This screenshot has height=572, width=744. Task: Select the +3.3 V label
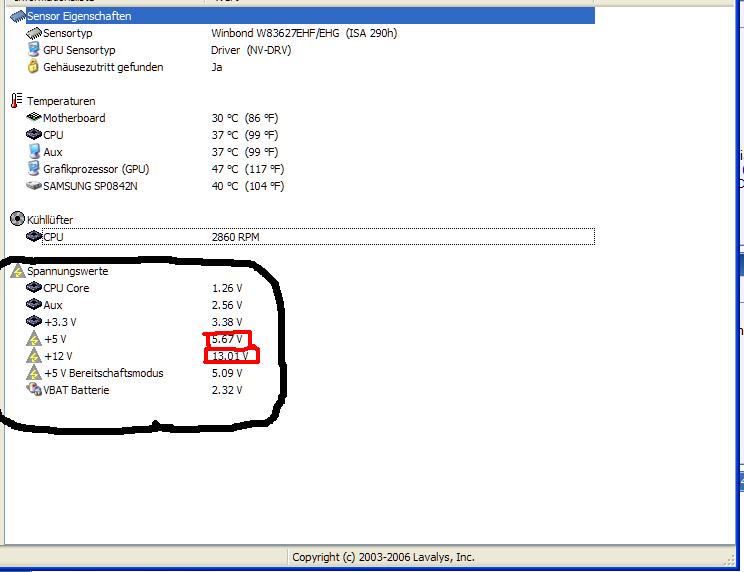tap(60, 323)
